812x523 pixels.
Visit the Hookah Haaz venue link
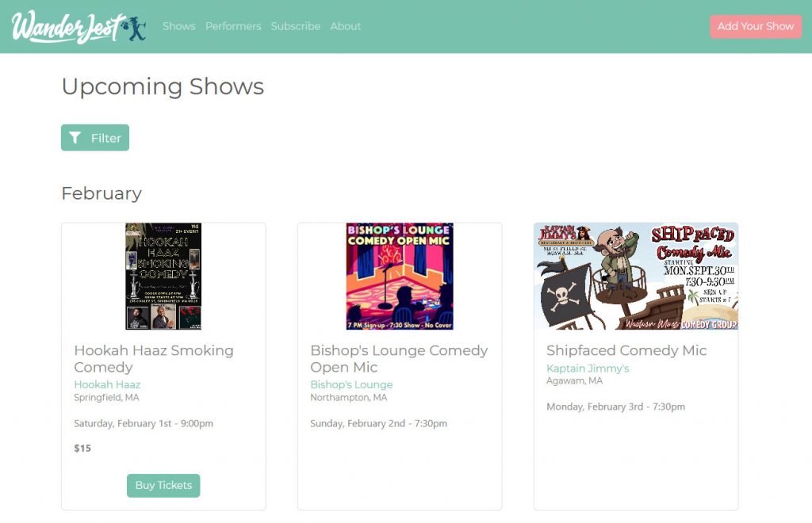coord(107,384)
